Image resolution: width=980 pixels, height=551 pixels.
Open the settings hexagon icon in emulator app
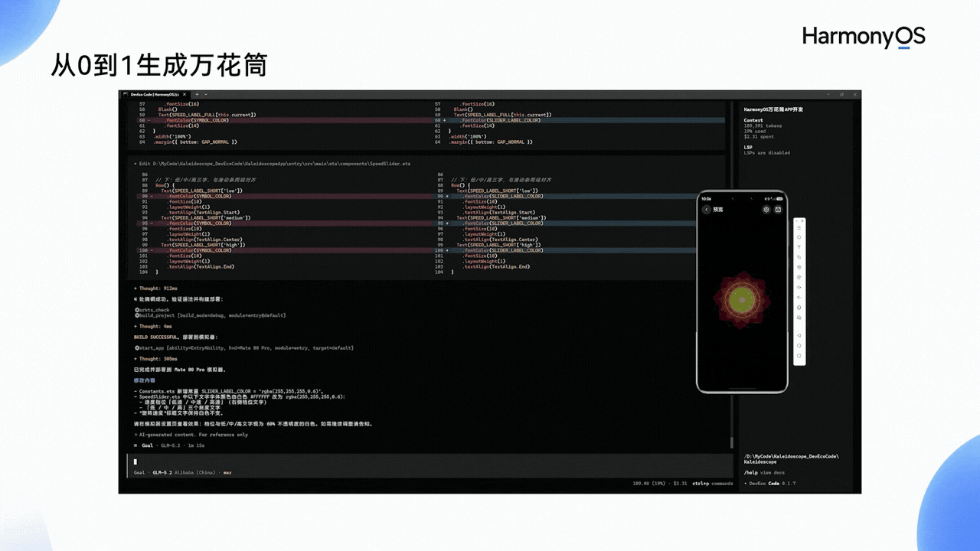766,209
